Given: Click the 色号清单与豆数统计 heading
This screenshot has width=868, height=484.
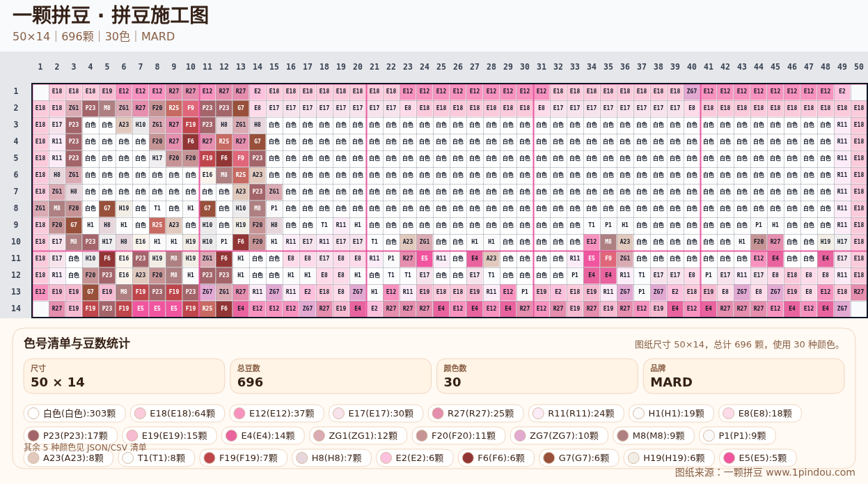Looking at the screenshot, I should (x=77, y=343).
